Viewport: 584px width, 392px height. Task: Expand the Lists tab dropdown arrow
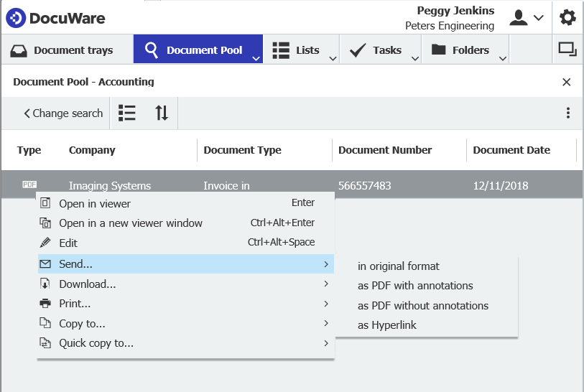tap(332, 58)
